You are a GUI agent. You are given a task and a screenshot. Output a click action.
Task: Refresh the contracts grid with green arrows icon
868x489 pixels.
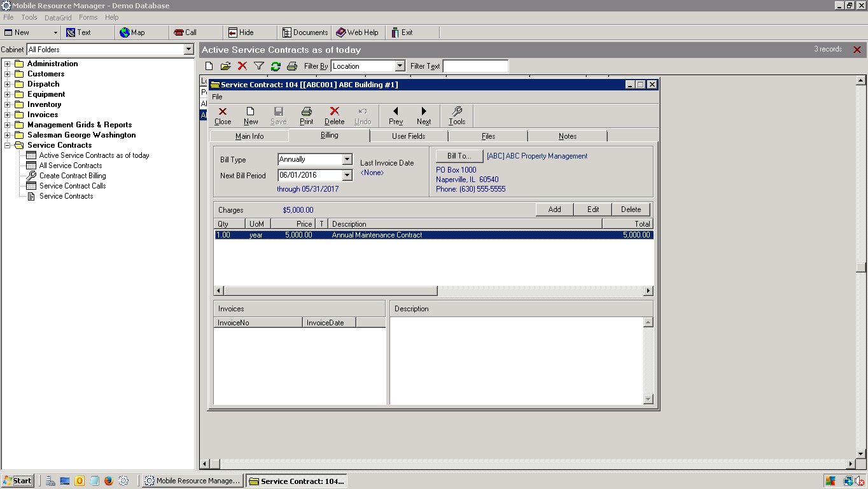(x=275, y=66)
